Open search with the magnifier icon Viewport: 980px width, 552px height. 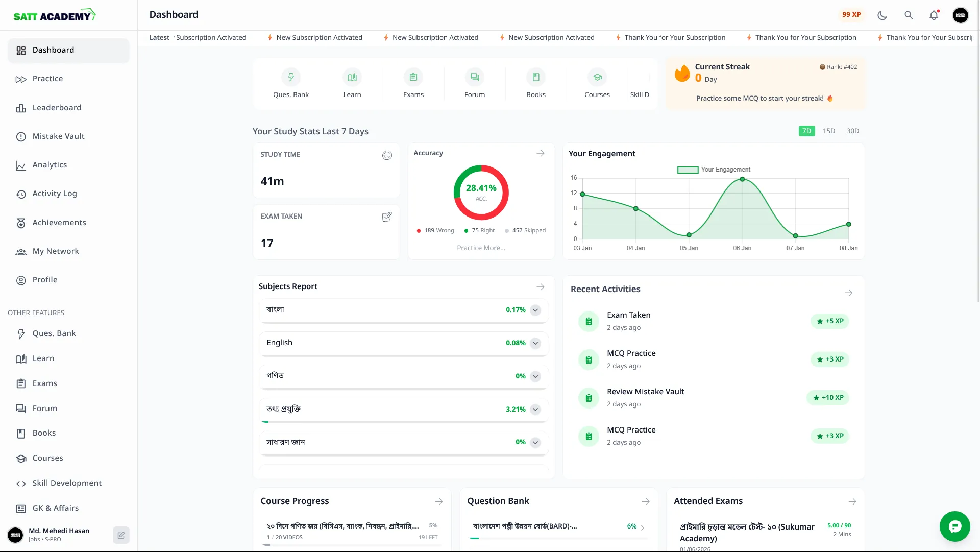(909, 15)
